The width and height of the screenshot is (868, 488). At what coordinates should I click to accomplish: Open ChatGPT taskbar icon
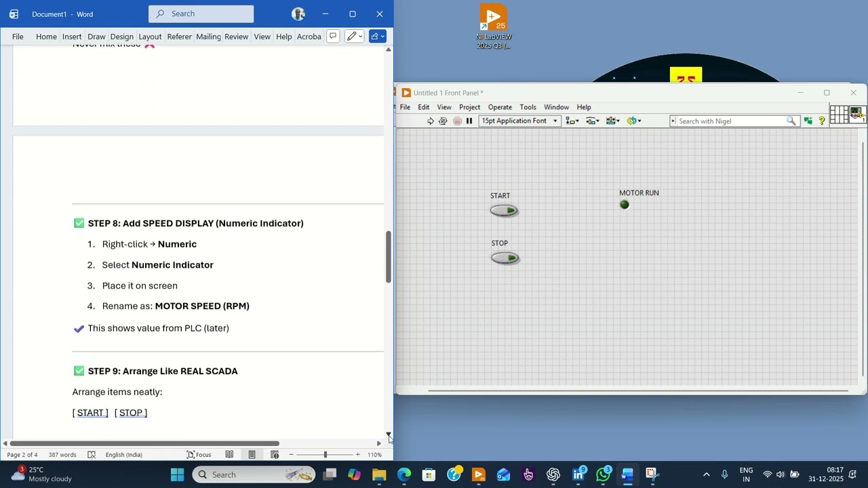[553, 474]
